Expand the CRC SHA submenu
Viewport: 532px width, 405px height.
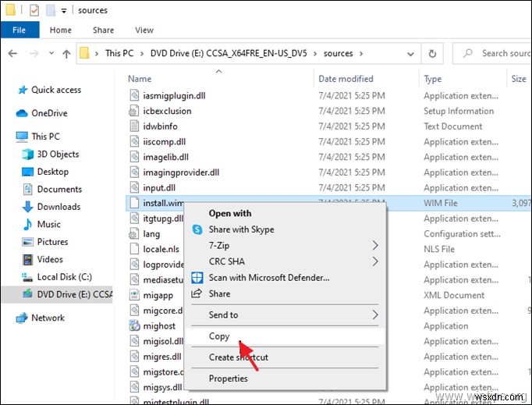[x=285, y=261]
